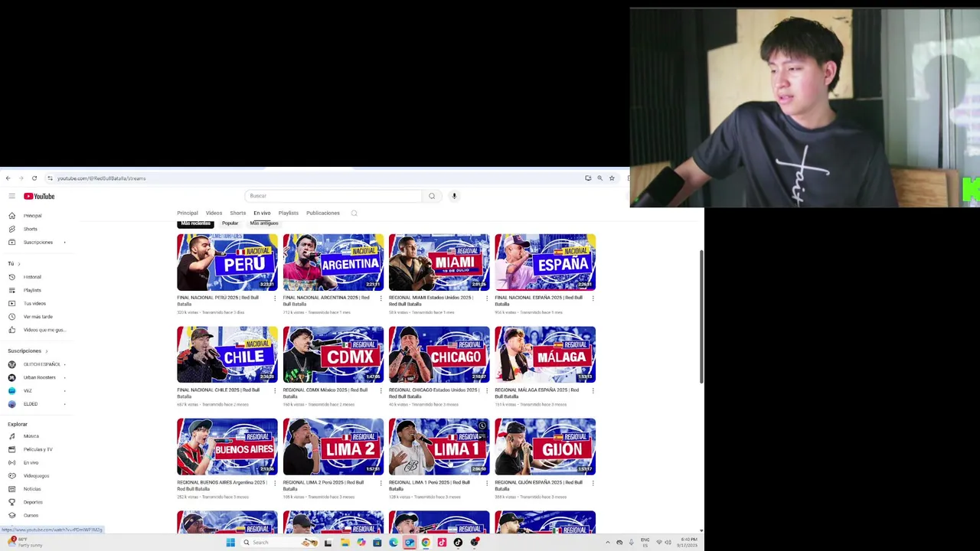Open Ver más tarde in the sidebar
Screen dimensions: 980x551
[37, 317]
